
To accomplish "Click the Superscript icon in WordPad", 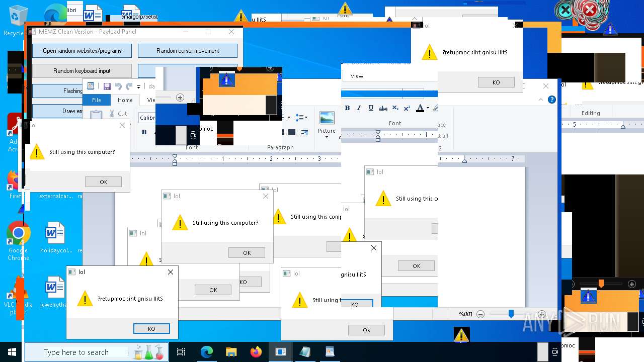I will click(407, 108).
